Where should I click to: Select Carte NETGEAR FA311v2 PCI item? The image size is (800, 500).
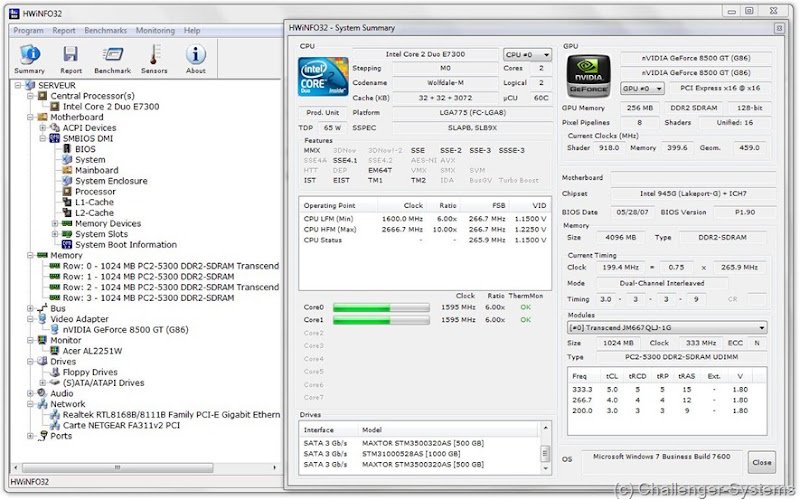coord(121,426)
